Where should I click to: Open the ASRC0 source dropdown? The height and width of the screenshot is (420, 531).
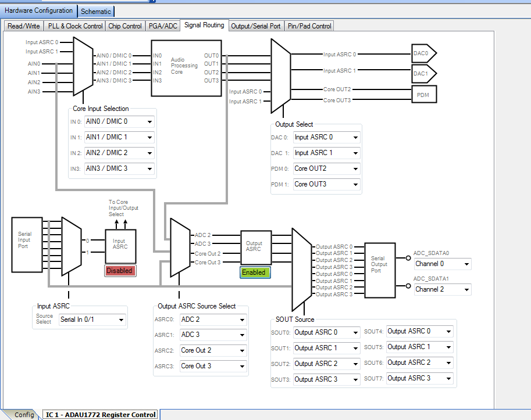213,320
